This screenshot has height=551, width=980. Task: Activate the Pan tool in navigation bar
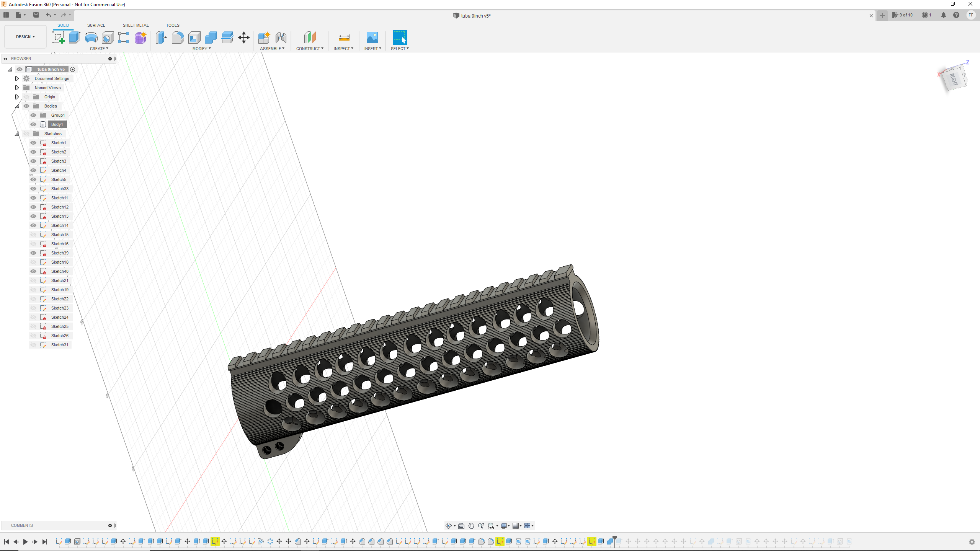(x=471, y=525)
